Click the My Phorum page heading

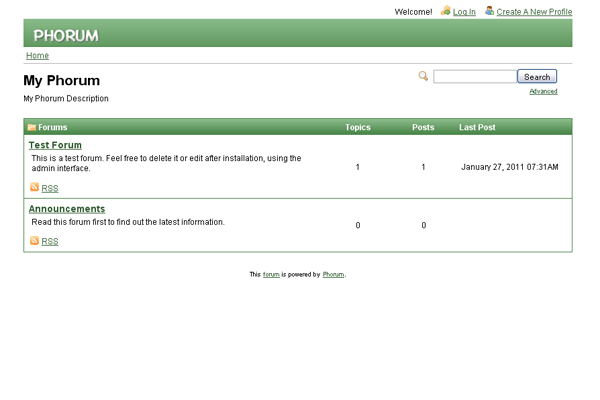pyautogui.click(x=62, y=81)
